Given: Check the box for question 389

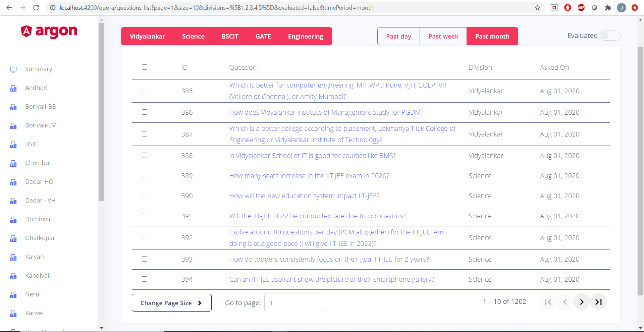Looking at the screenshot, I should click(x=145, y=175).
